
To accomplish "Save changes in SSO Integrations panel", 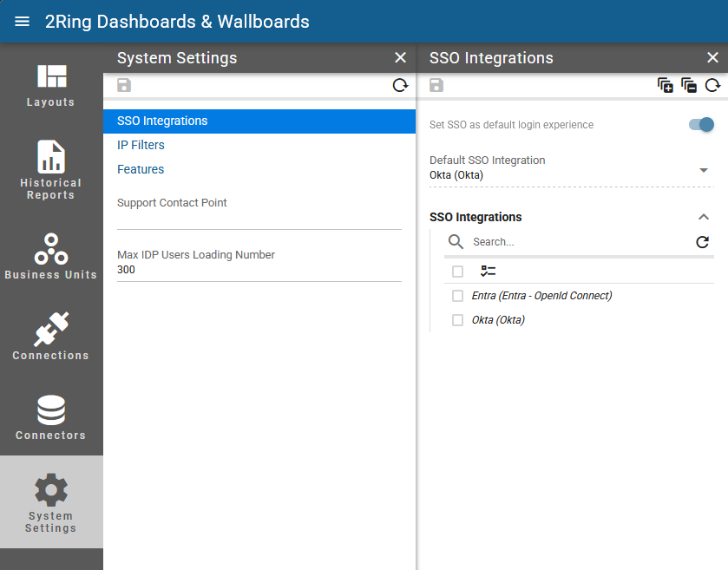I will coord(436,85).
